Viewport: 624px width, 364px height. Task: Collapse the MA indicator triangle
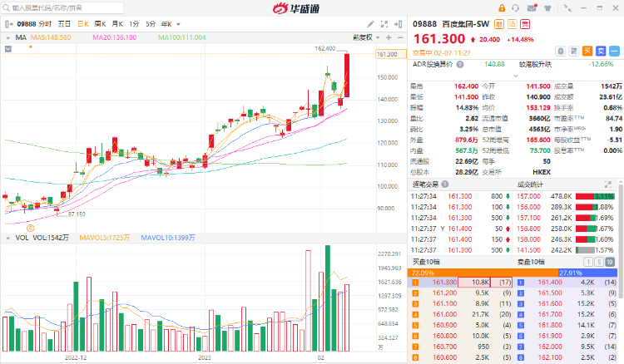(8, 37)
